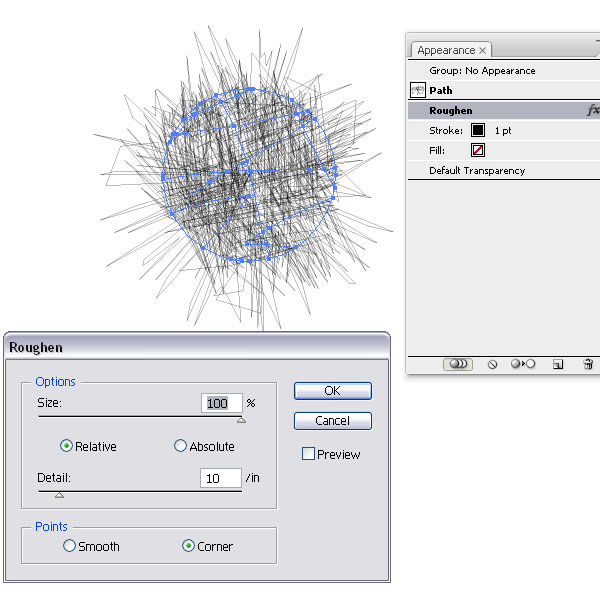Click the Reduce to Basic Appearance icon
The width and height of the screenshot is (600, 600).
pos(523,364)
